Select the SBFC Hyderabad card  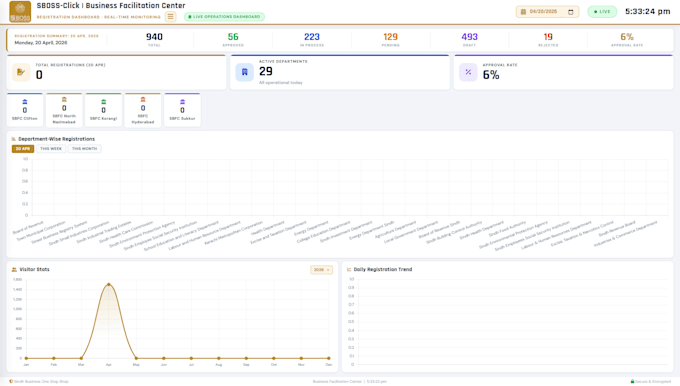143,110
